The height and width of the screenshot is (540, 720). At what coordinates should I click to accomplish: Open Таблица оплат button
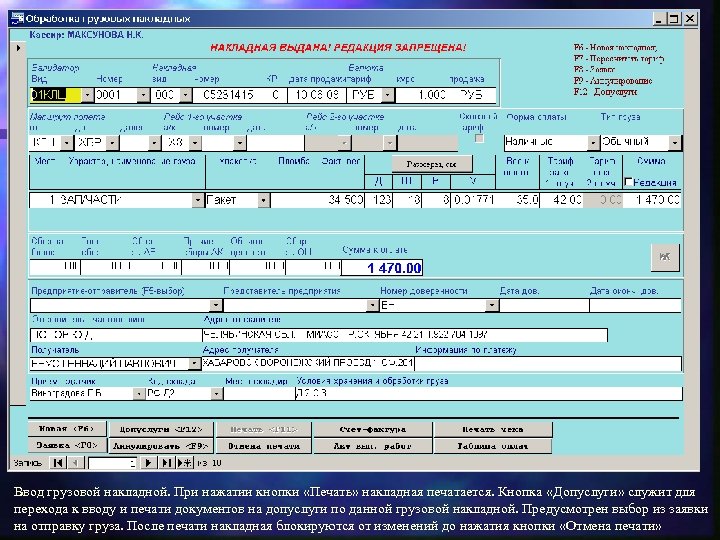493,446
